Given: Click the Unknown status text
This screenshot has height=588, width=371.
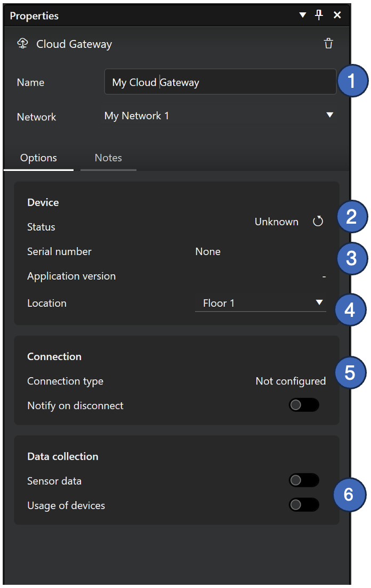Looking at the screenshot, I should tap(276, 222).
